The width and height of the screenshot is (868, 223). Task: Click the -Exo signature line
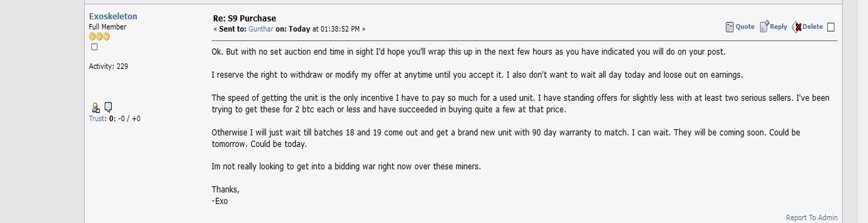(x=220, y=201)
